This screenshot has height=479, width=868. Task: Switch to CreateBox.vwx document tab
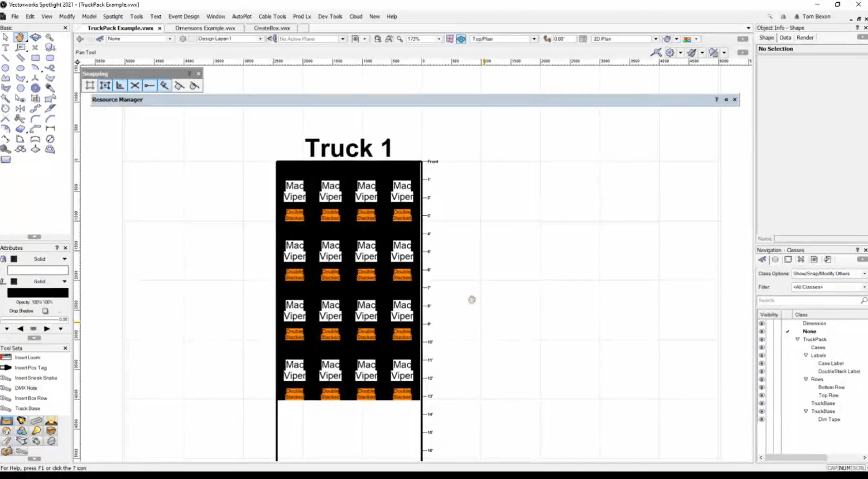tap(272, 28)
